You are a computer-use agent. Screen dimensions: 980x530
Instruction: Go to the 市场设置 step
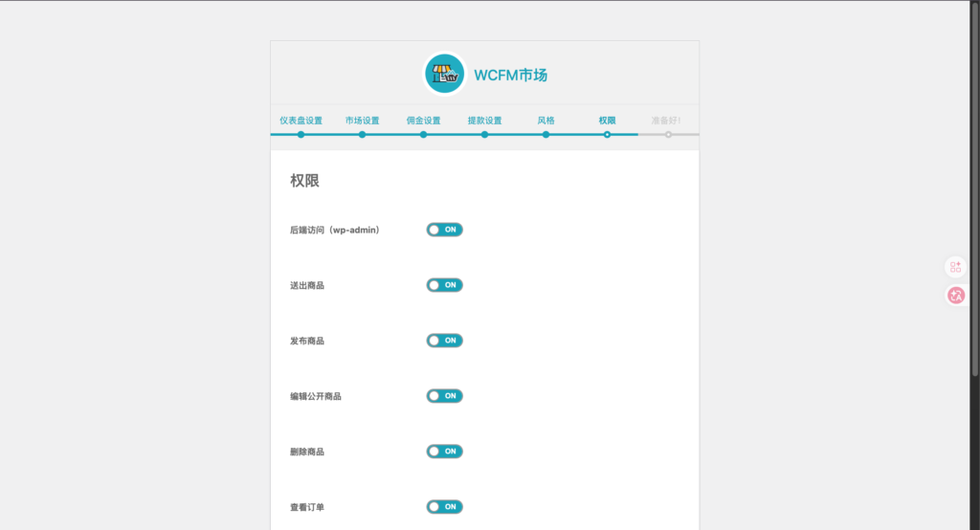(362, 121)
